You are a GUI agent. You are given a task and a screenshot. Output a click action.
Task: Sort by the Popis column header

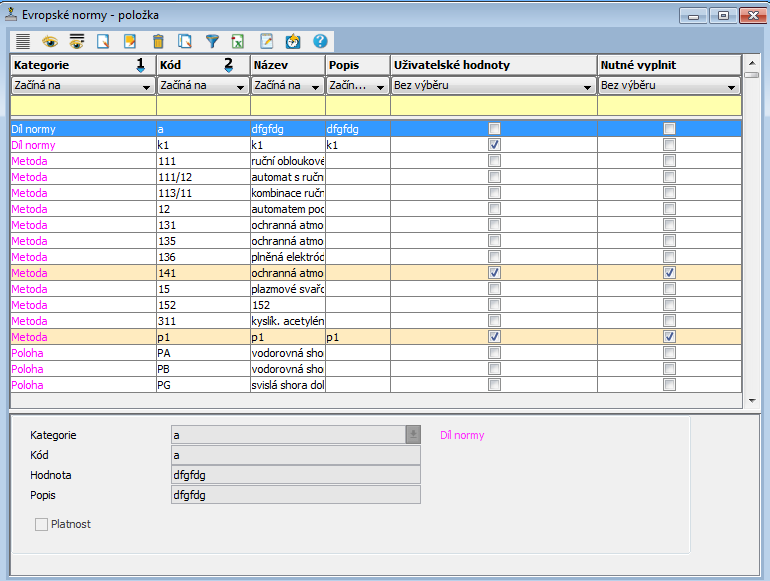tap(357, 65)
